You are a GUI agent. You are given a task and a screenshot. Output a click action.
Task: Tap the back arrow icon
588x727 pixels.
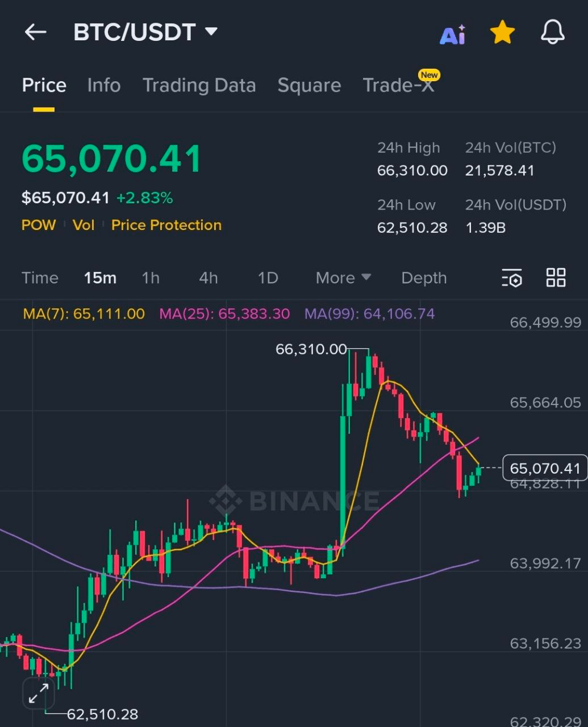35,32
